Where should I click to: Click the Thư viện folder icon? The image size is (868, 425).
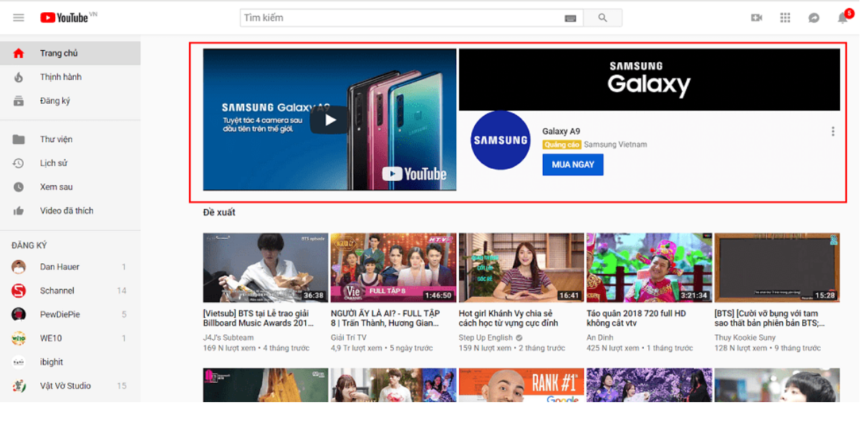click(x=19, y=140)
